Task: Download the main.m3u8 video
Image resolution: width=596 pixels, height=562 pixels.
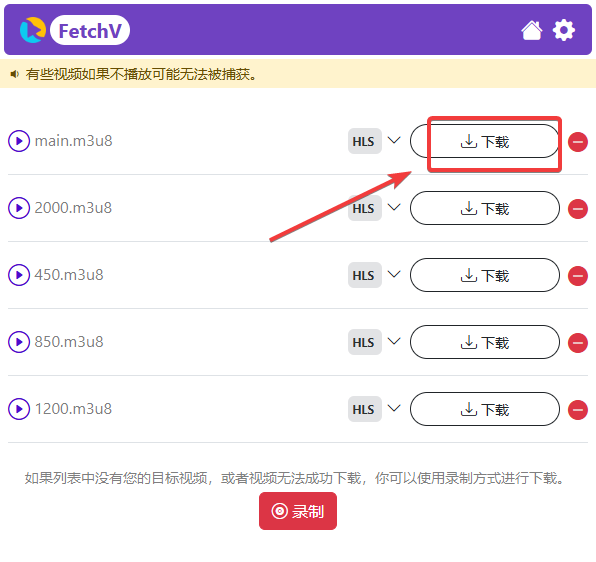Action: [x=485, y=141]
